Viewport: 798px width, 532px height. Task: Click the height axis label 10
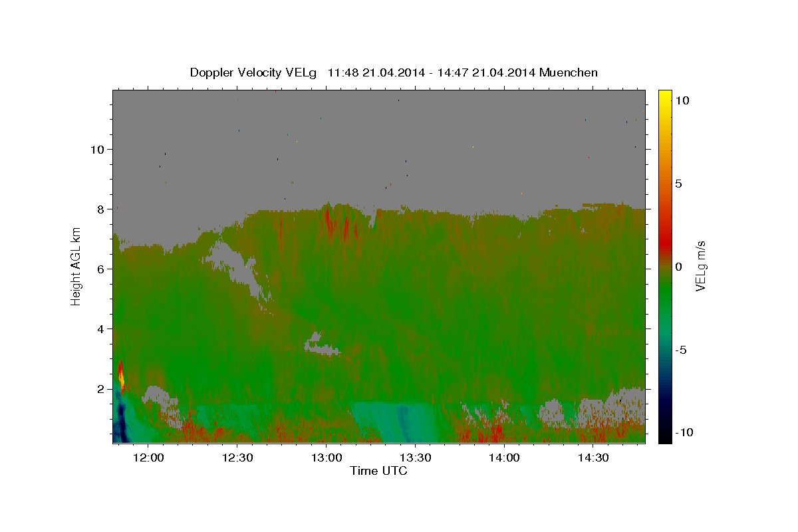(97, 149)
